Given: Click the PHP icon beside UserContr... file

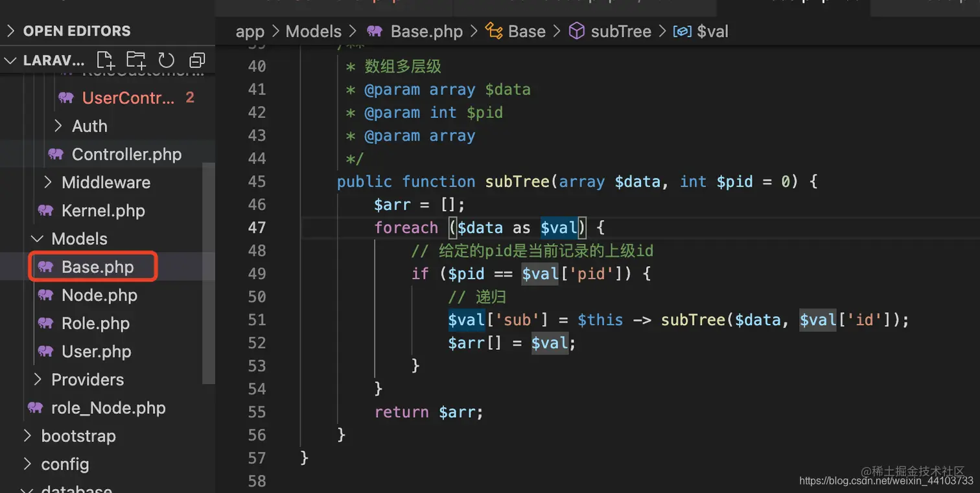Looking at the screenshot, I should 66,98.
